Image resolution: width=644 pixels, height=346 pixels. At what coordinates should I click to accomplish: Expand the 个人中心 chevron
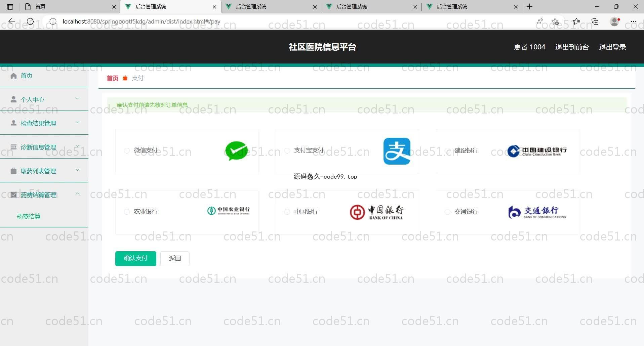(x=77, y=98)
